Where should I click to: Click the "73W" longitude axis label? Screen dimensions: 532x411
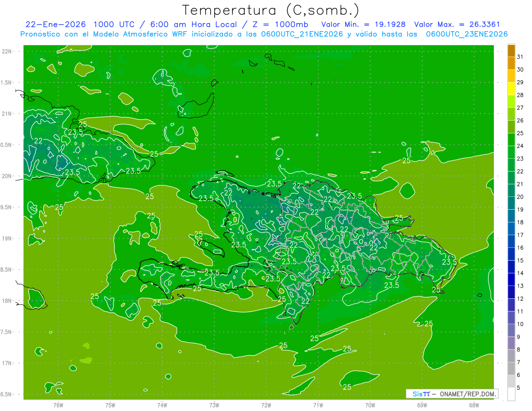coord(214,405)
